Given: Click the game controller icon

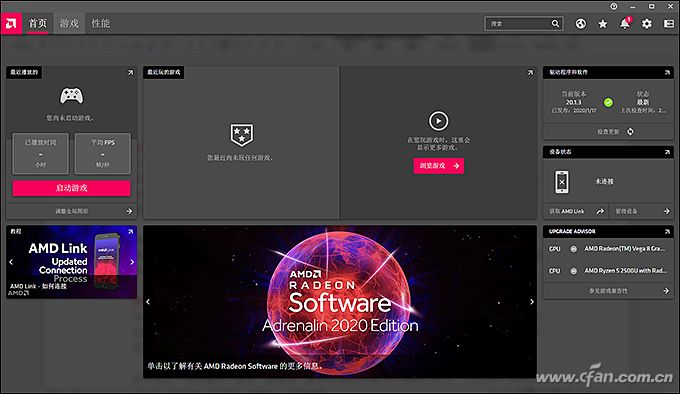Looking at the screenshot, I should tap(72, 96).
